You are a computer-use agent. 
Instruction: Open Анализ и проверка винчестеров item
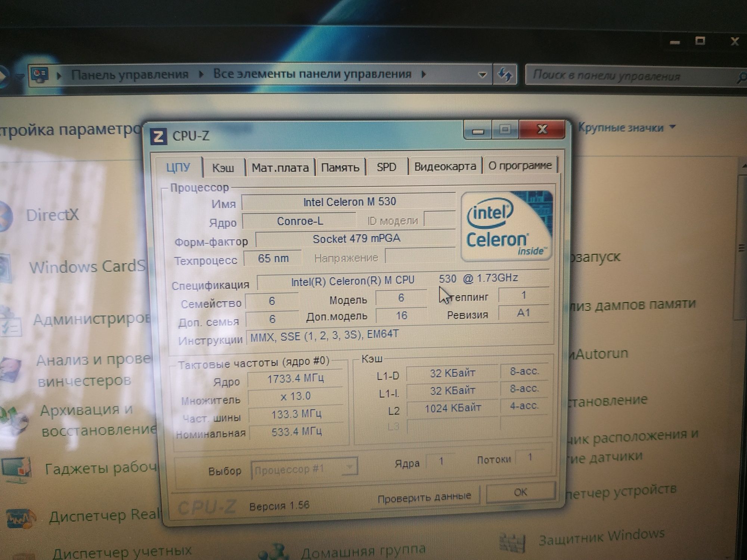click(x=94, y=370)
